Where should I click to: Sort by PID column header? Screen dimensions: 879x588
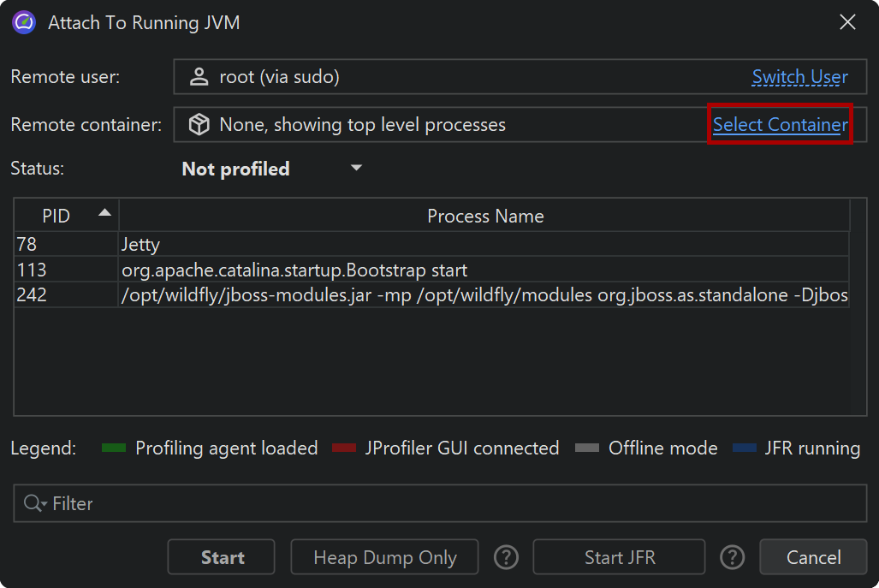click(x=56, y=216)
